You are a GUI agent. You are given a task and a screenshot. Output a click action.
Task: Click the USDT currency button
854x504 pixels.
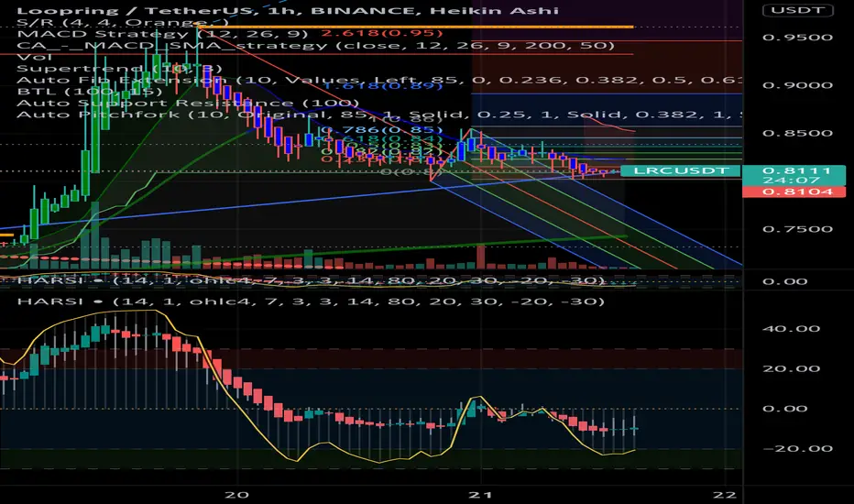(x=797, y=10)
